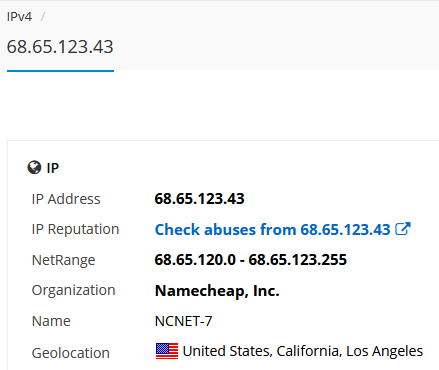Click the IP Address label

(x=66, y=199)
